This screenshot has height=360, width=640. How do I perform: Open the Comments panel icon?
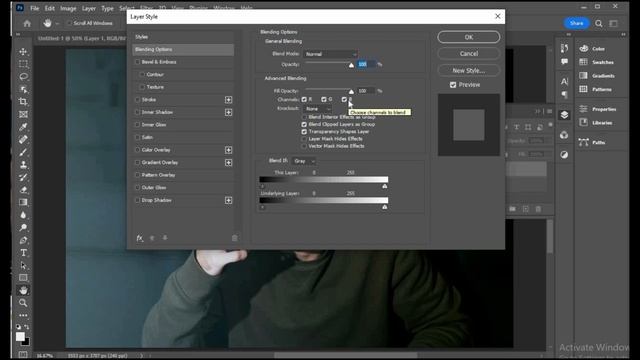point(564,62)
